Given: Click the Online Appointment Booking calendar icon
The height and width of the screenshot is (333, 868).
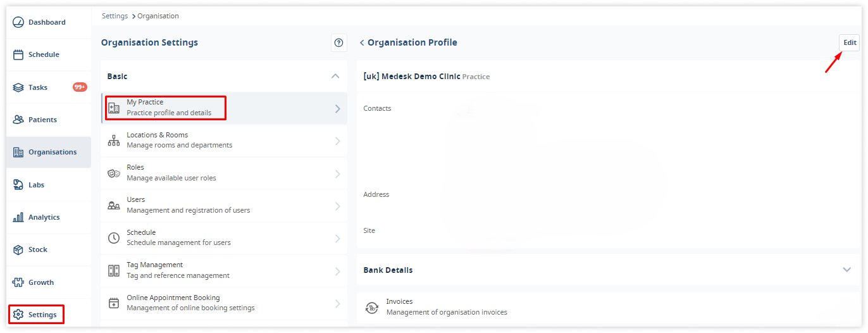Looking at the screenshot, I should click(x=114, y=303).
